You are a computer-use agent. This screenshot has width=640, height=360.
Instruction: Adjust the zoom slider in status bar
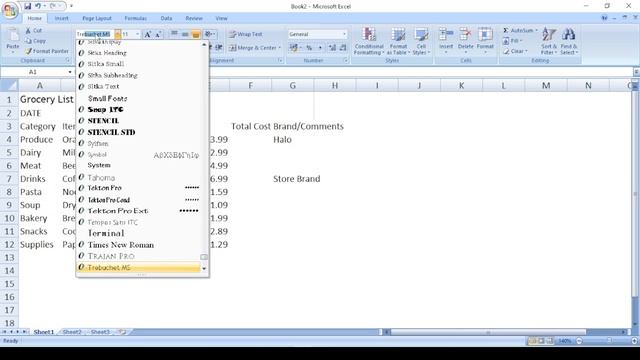click(608, 340)
